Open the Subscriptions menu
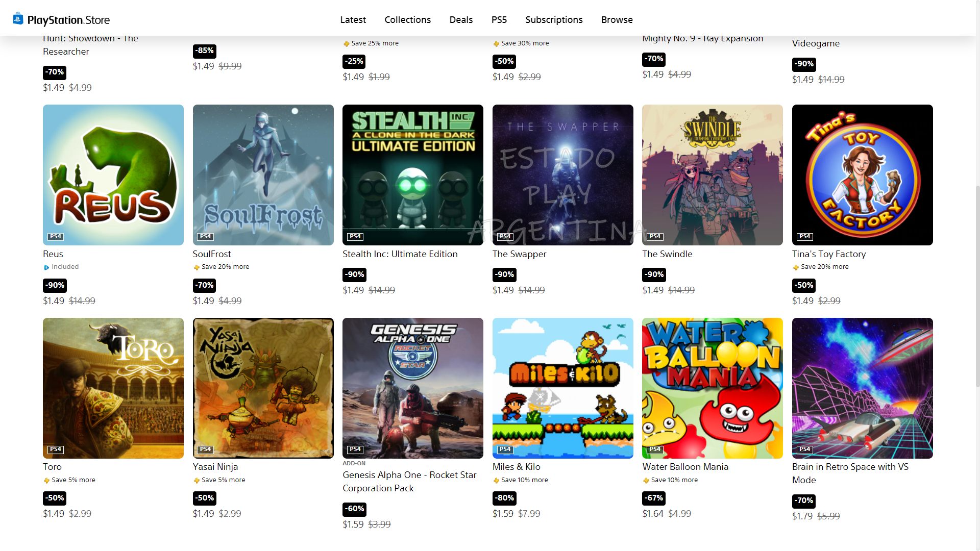 point(554,19)
